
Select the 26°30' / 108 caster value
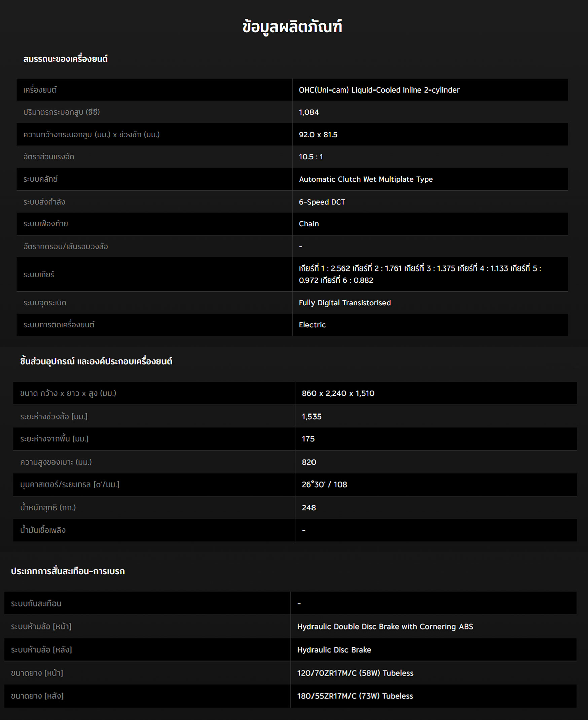tap(324, 484)
